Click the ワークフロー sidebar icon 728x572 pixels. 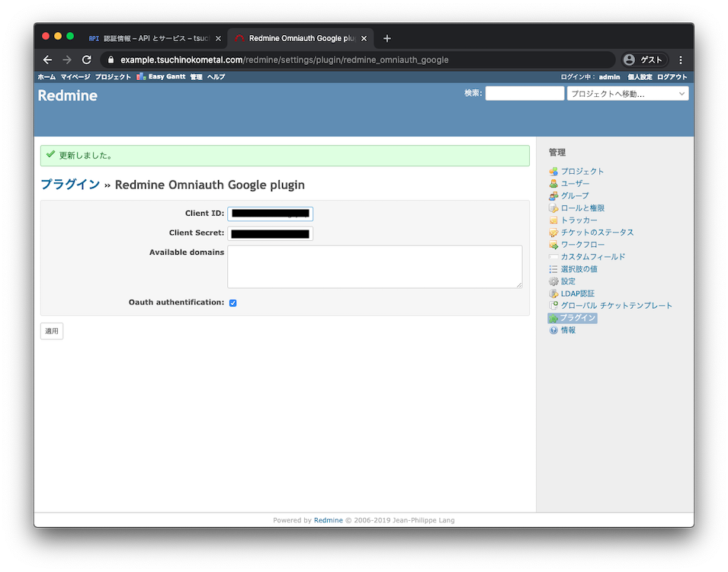coord(553,244)
